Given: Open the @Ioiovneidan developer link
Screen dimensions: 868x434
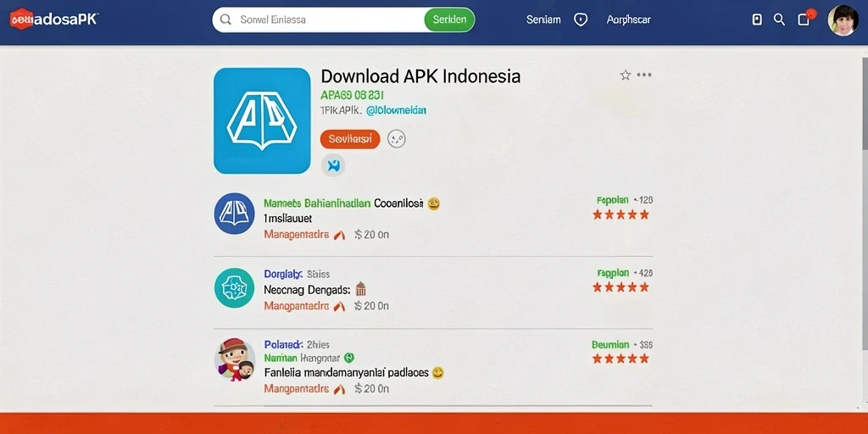Looking at the screenshot, I should [397, 110].
